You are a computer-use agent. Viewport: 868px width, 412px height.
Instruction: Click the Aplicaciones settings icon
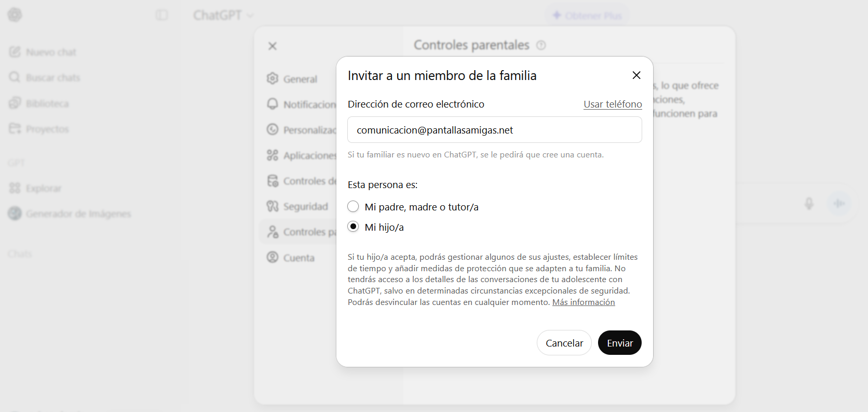273,155
